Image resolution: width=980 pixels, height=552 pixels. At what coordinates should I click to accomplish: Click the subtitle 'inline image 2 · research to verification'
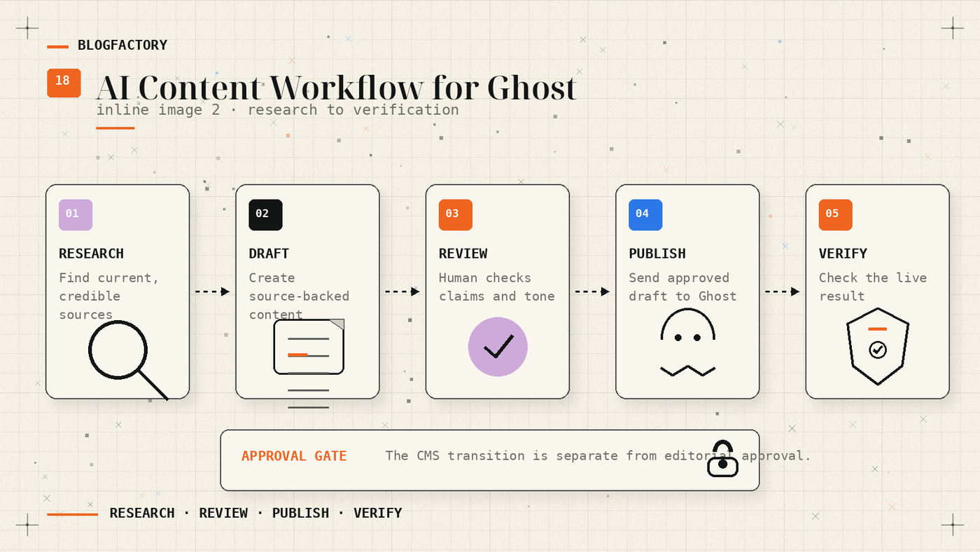[x=277, y=110]
